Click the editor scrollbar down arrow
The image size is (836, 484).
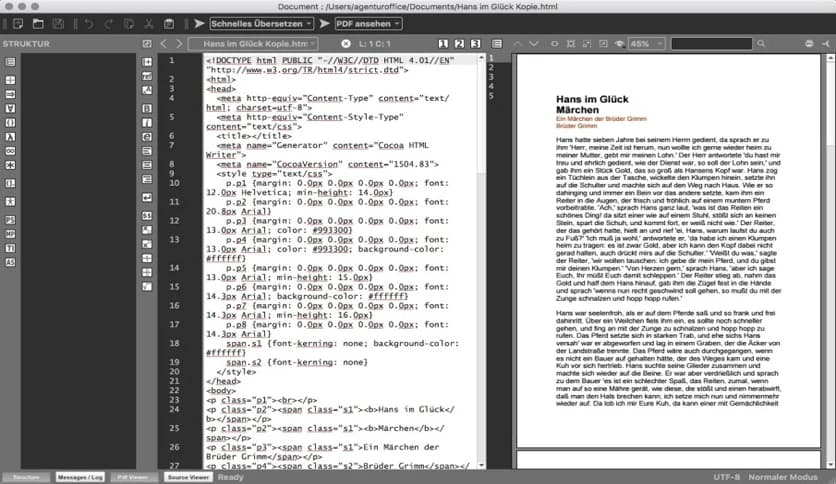click(x=481, y=465)
